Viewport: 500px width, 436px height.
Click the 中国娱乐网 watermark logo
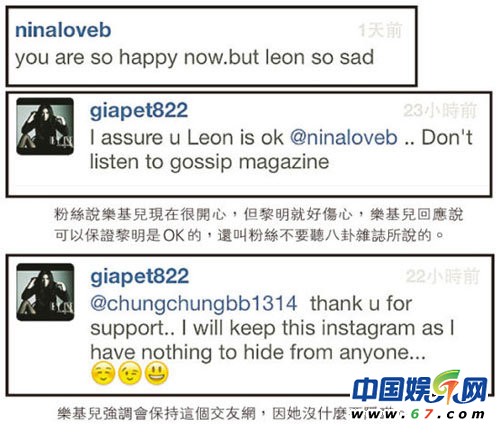(419, 387)
